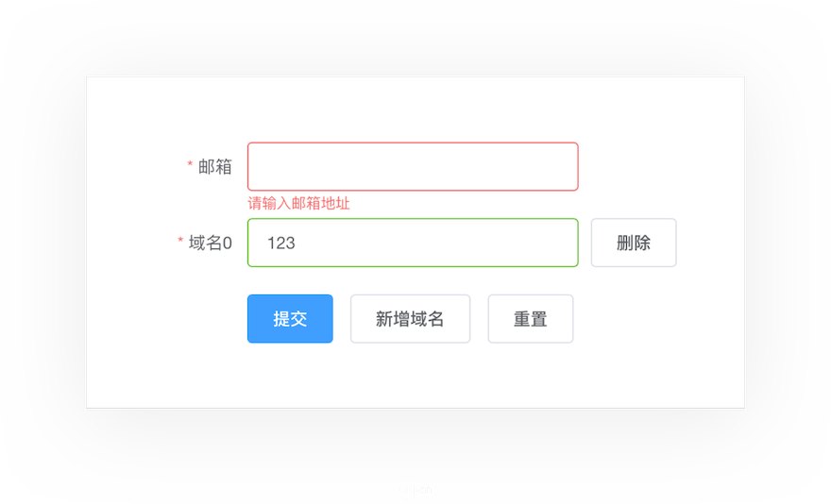The image size is (831, 504).
Task: Click the red required asterisk before 邮箱
Action: 190,165
